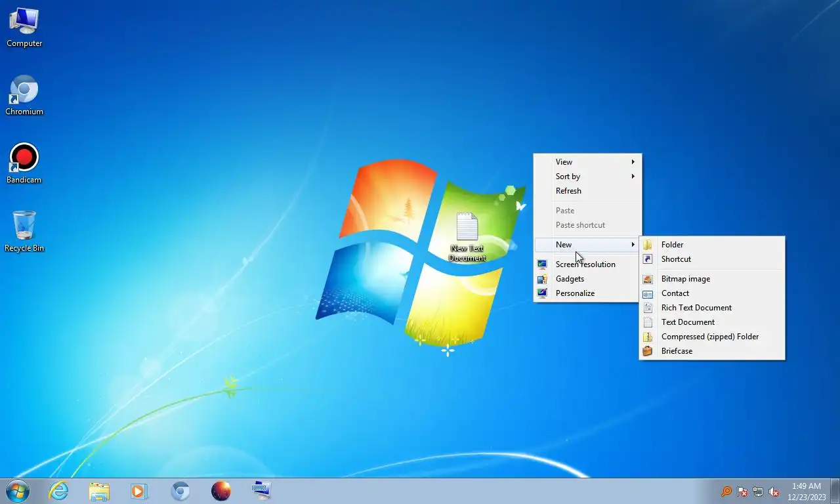The width and height of the screenshot is (840, 504).
Task: Click the zipped folder icon
Action: point(648,337)
